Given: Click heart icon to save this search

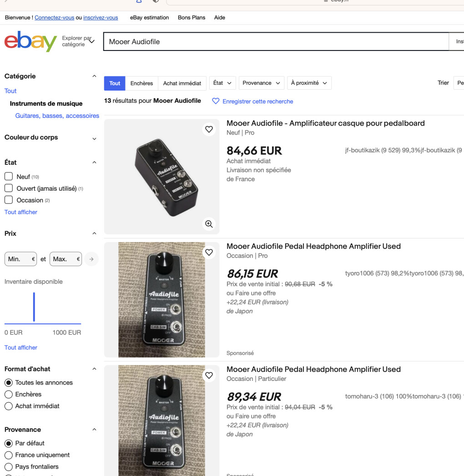Looking at the screenshot, I should point(216,101).
